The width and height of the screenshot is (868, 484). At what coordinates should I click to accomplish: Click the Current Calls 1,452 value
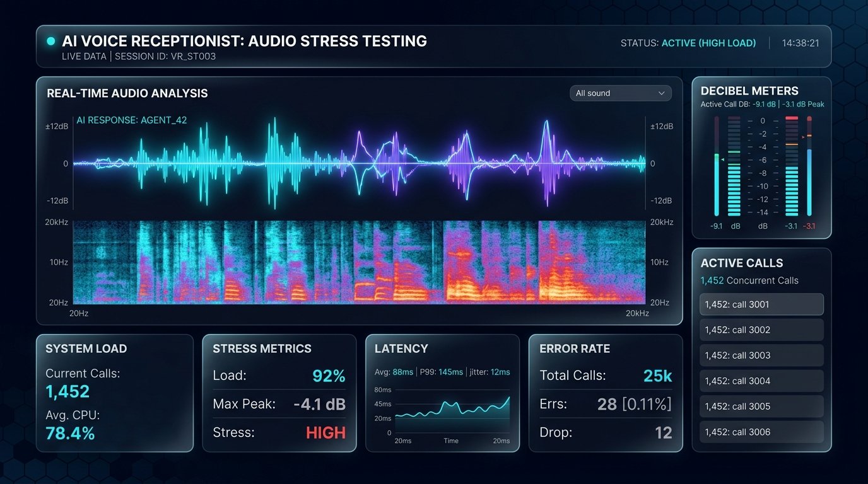coord(67,392)
